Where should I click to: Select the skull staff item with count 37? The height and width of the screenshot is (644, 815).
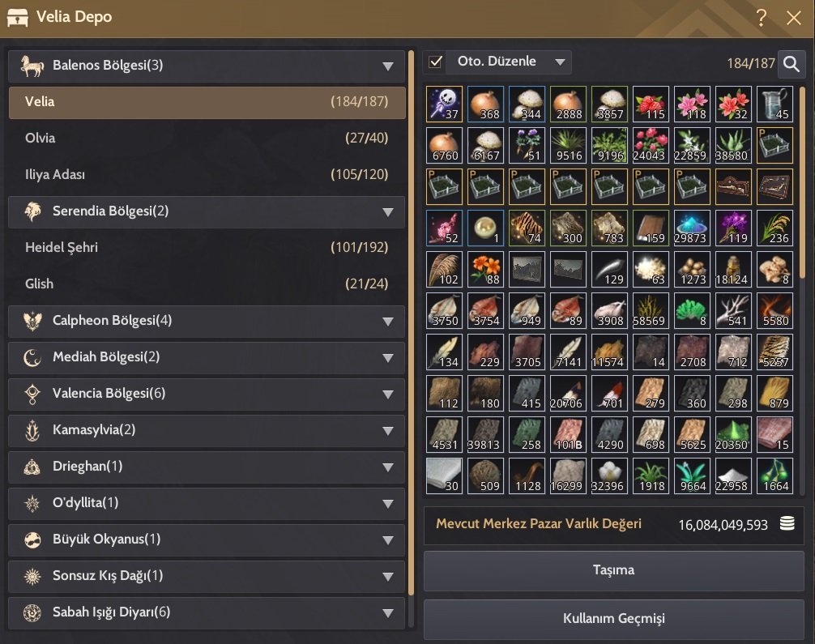pos(444,104)
